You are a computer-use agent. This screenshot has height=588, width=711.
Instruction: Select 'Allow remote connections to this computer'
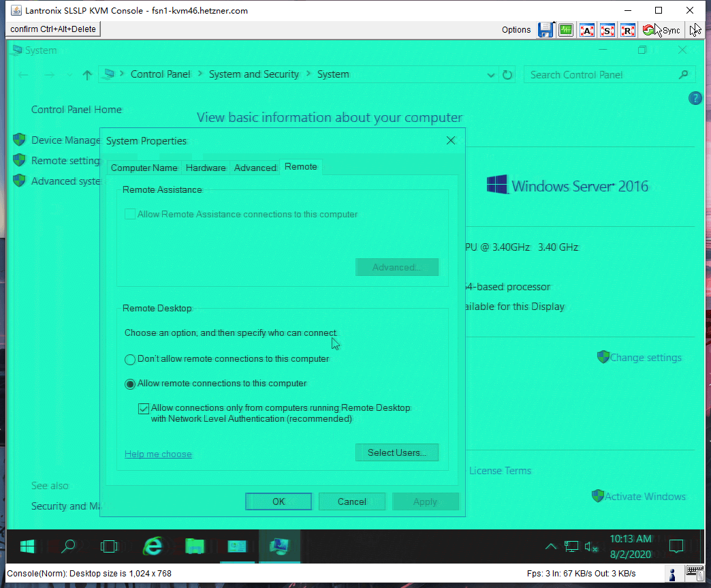[x=130, y=384]
